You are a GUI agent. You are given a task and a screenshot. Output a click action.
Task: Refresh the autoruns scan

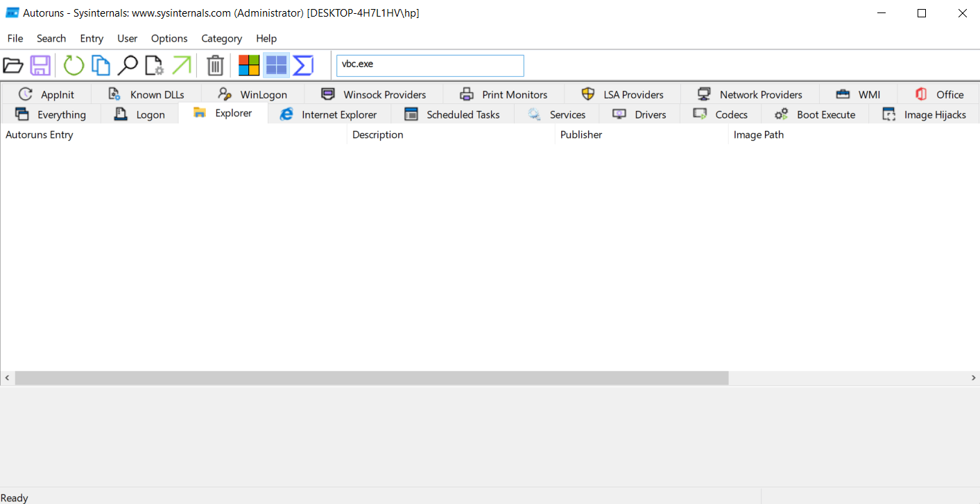(74, 66)
